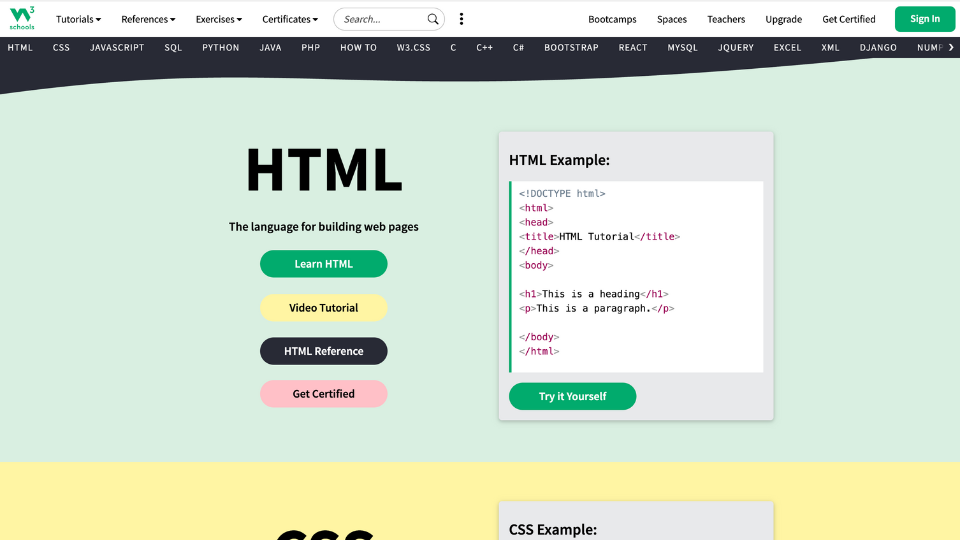
Task: Click the W3Schools logo icon
Action: tap(24, 18)
